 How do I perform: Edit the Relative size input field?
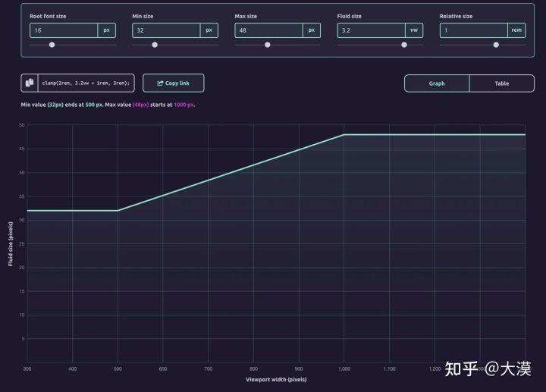coord(473,30)
